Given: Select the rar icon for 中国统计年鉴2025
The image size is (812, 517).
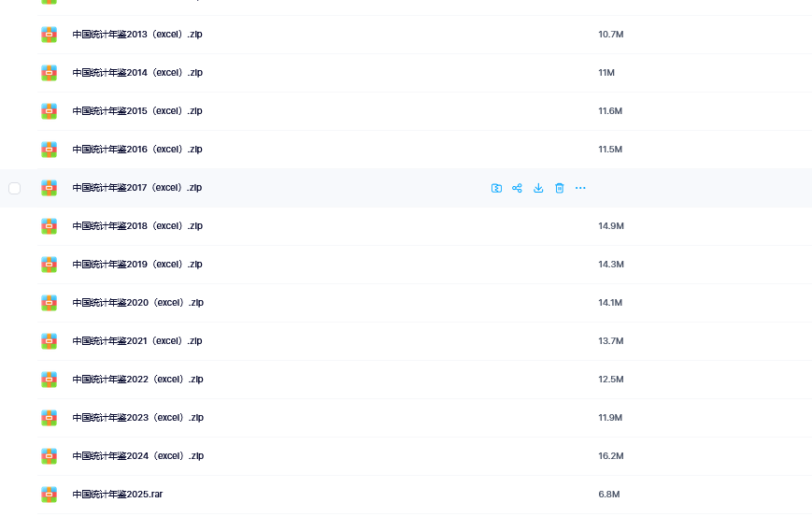Looking at the screenshot, I should pos(50,495).
